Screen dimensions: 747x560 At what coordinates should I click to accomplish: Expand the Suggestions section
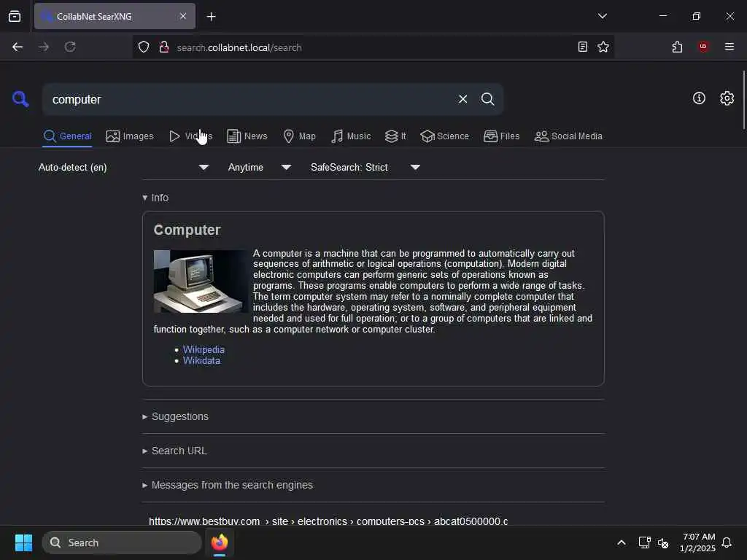pyautogui.click(x=175, y=416)
